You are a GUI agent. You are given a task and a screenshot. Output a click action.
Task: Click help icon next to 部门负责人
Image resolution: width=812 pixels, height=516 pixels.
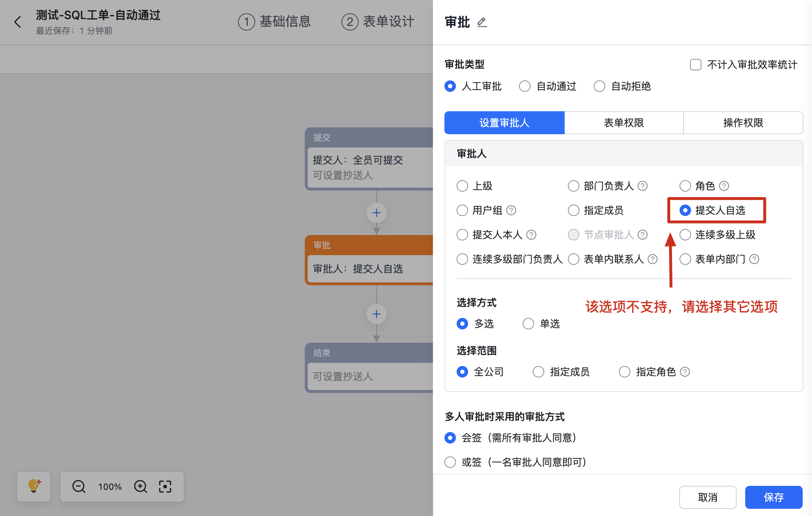pos(642,186)
